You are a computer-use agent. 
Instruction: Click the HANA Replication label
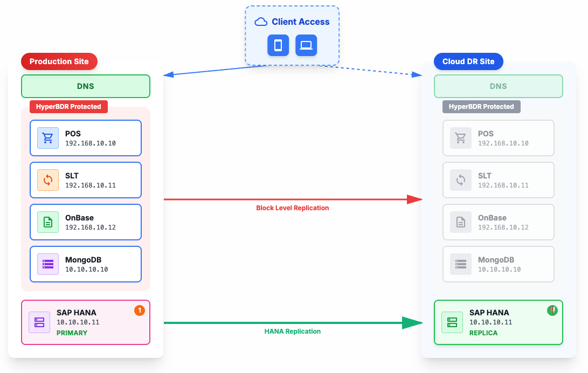coord(292,331)
